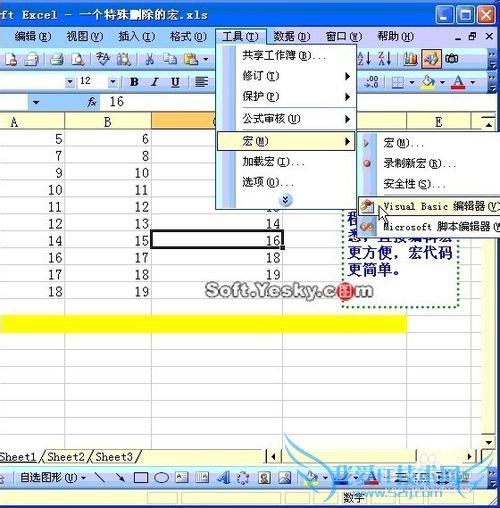This screenshot has height=508, width=500.
Task: Choose 共享工作簿(B) menu entry
Action: tap(286, 56)
